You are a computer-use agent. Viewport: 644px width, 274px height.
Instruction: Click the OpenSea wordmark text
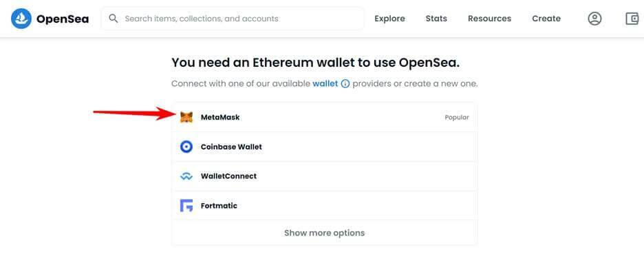(63, 19)
